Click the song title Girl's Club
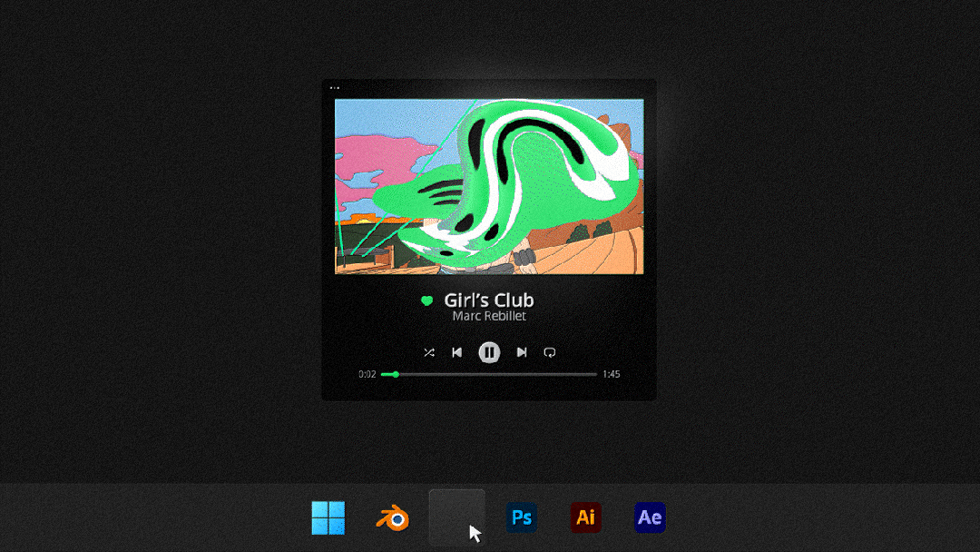980x552 pixels. (x=489, y=301)
